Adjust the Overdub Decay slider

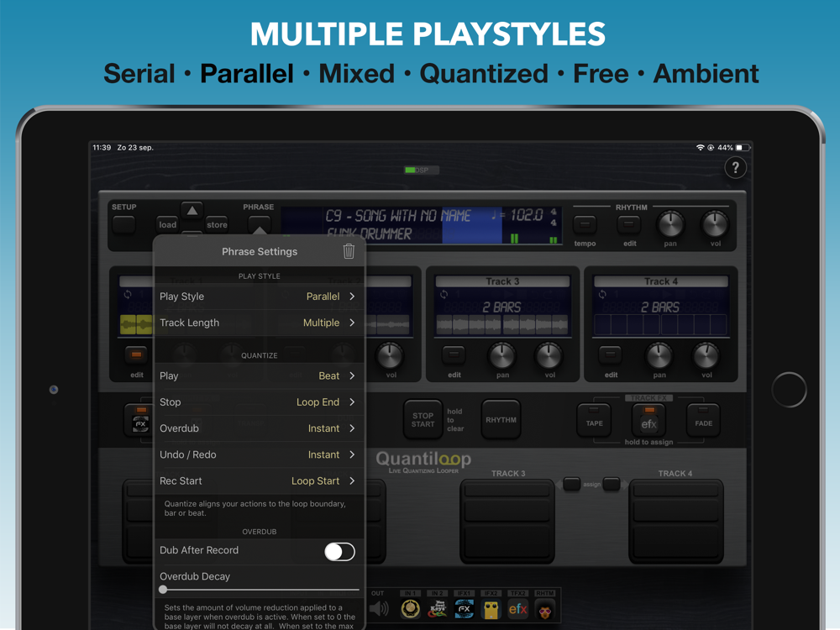pos(260,590)
